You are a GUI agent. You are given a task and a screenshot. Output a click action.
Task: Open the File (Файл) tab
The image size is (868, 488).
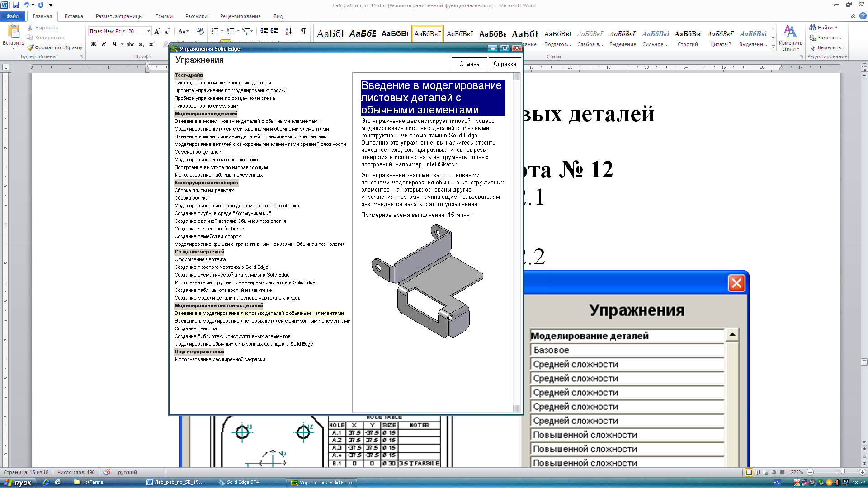(x=13, y=16)
